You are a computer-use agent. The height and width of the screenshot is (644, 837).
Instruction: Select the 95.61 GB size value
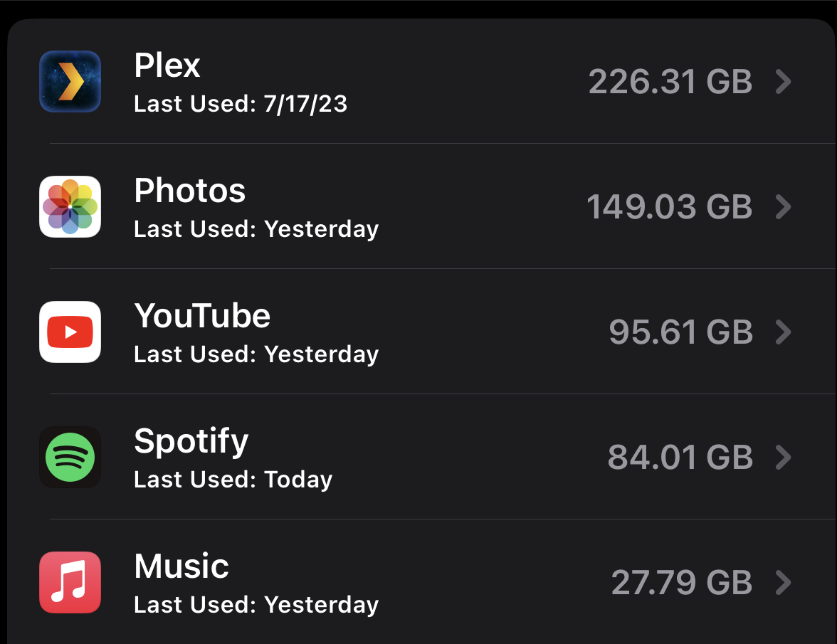tap(680, 332)
